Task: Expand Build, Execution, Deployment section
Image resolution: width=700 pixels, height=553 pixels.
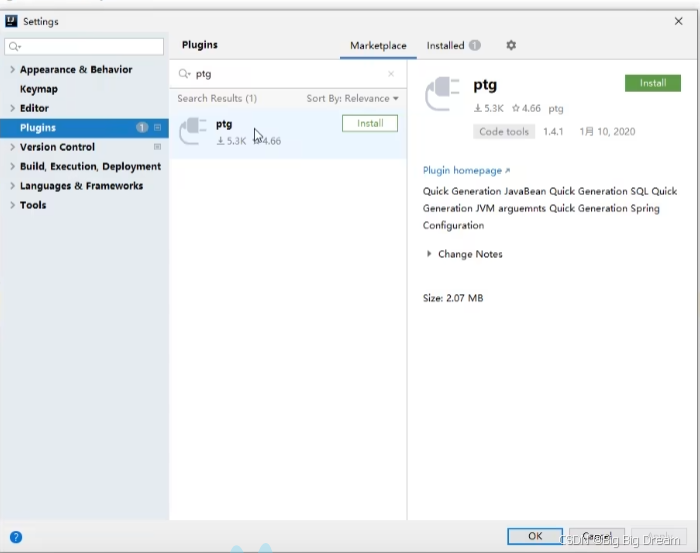Action: (12, 166)
